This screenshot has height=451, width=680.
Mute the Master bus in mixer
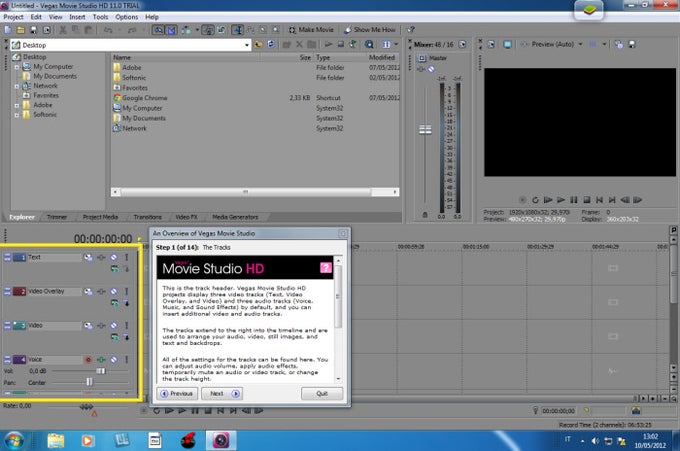click(x=431, y=69)
